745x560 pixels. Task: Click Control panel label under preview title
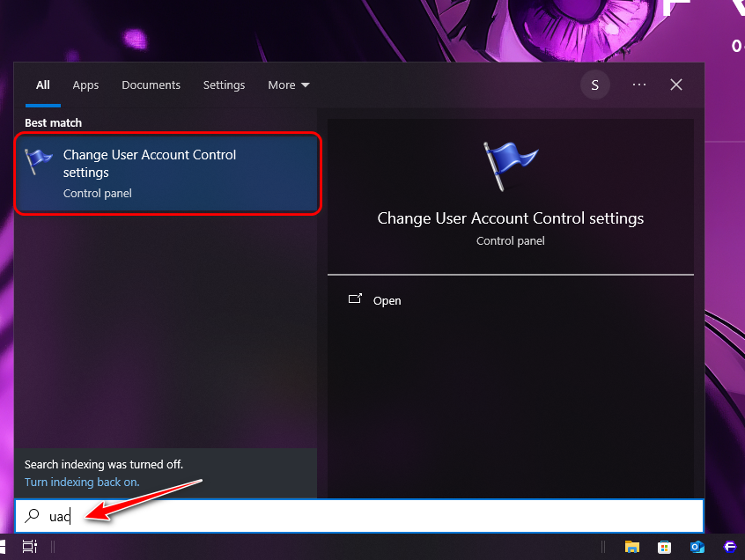pyautogui.click(x=510, y=240)
